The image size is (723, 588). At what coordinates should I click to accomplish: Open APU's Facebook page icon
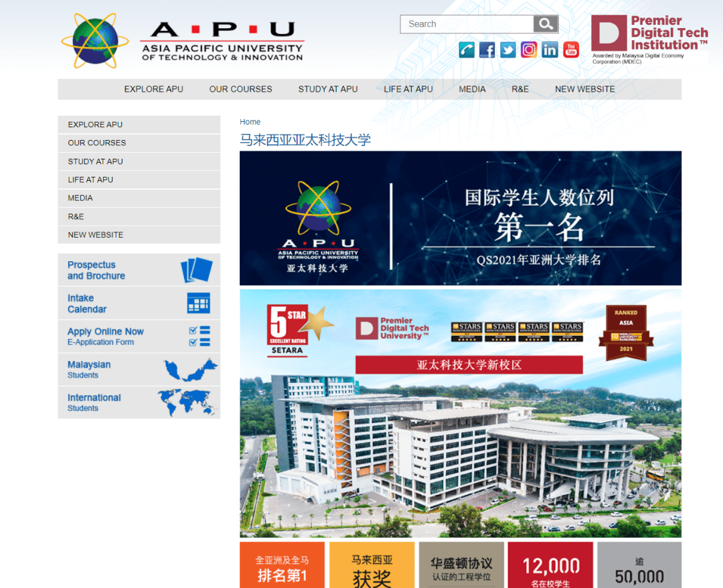pyautogui.click(x=487, y=50)
